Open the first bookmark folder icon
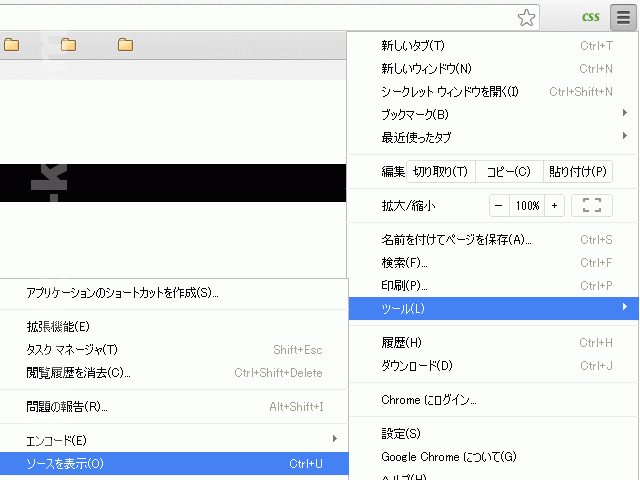 (12, 44)
